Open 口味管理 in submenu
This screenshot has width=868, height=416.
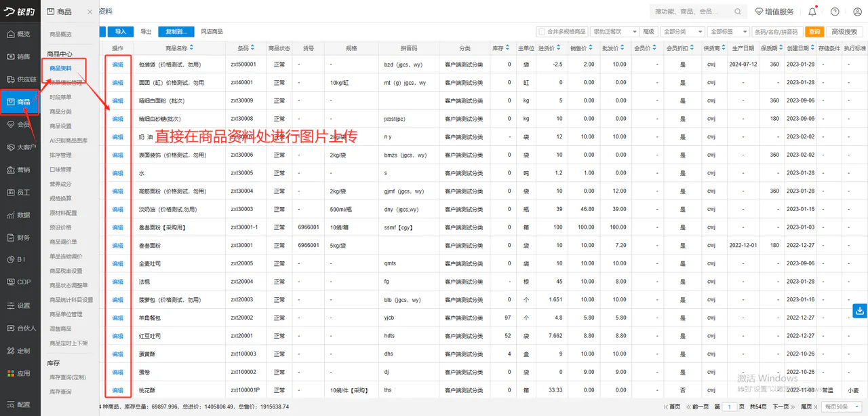60,170
